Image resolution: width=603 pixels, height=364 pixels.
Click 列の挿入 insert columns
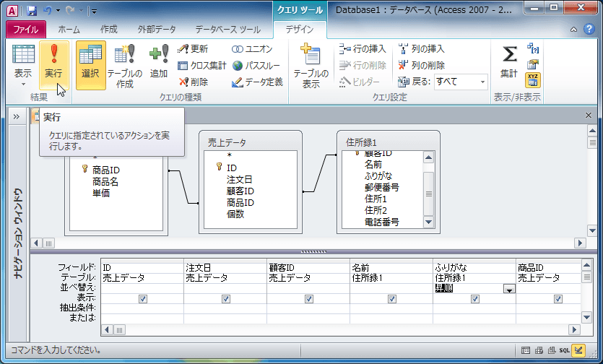pos(422,49)
